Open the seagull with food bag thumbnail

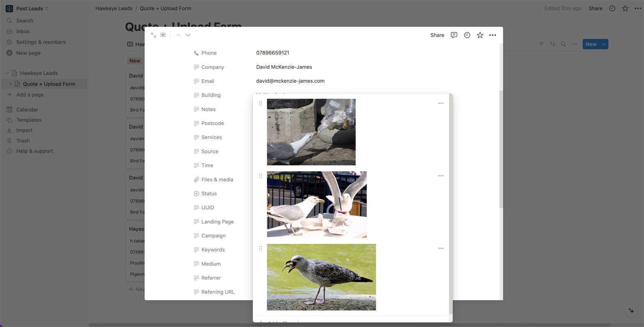[311, 132]
